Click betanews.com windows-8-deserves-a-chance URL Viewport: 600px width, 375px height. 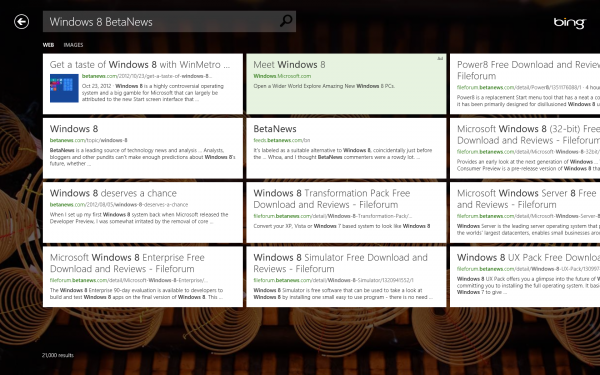[119, 204]
